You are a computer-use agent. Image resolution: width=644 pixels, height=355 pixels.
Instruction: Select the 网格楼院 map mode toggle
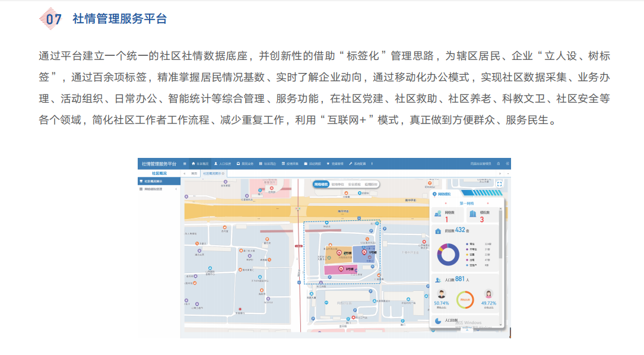pyautogui.click(x=321, y=185)
